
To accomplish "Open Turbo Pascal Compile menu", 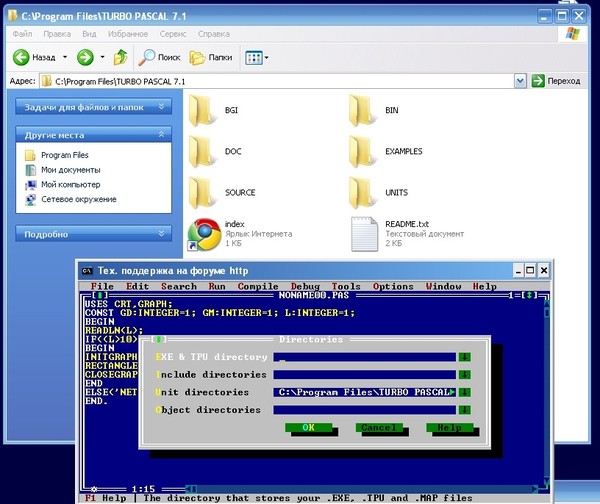I will [258, 286].
